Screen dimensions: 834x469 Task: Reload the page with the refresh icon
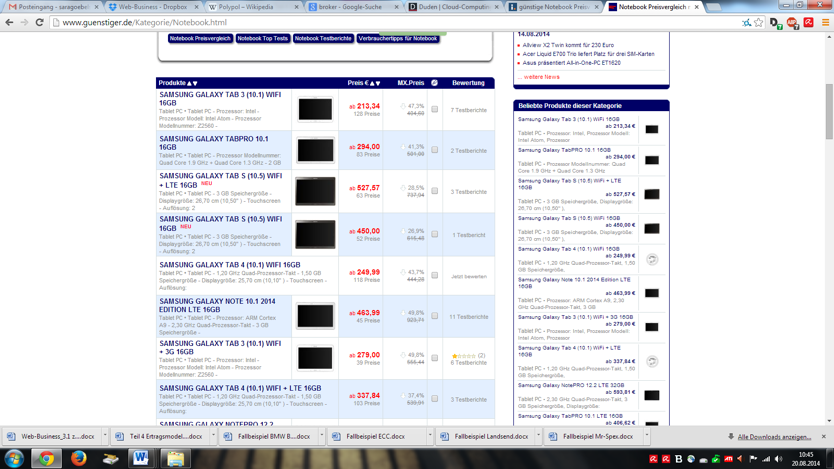point(39,22)
